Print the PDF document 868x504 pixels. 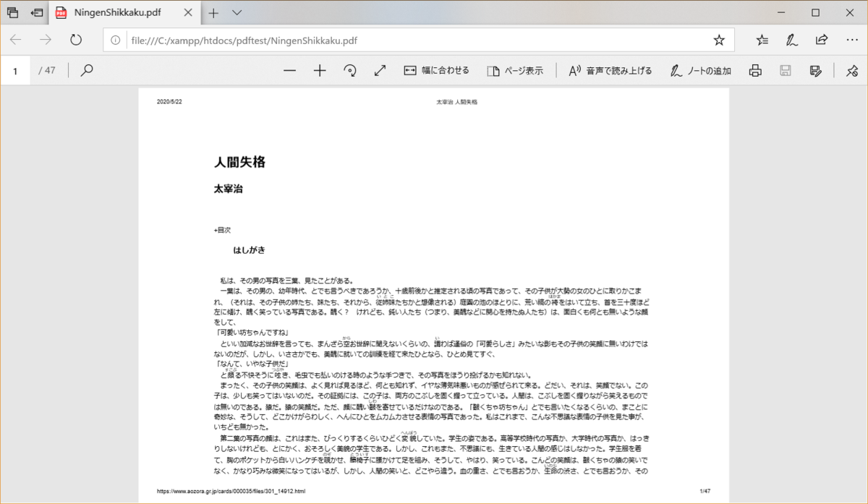coord(755,70)
